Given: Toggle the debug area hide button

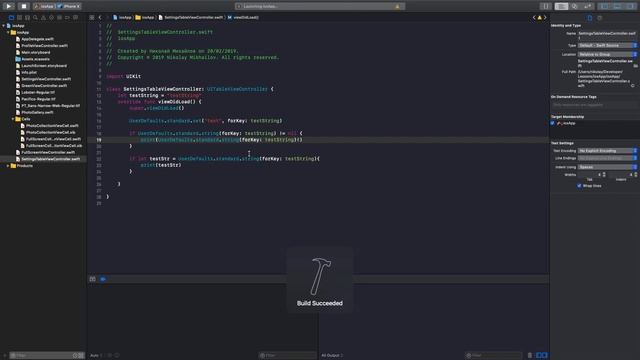Looking at the screenshot, I should coord(93,279).
